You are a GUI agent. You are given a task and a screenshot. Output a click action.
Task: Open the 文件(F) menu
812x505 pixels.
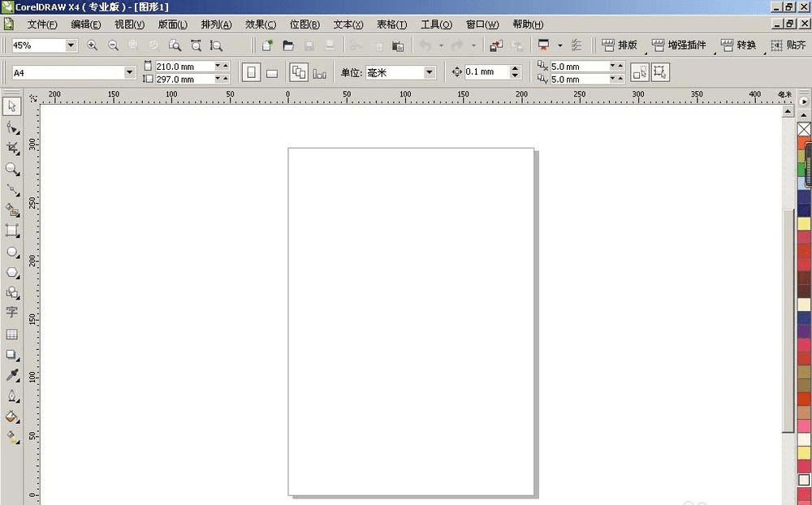tap(42, 24)
